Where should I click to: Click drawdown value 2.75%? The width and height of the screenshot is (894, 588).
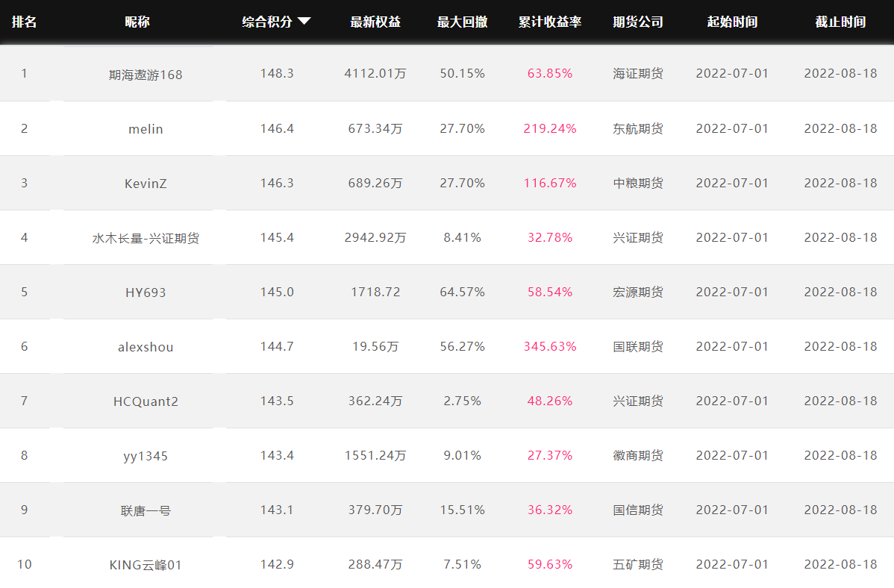coord(463,401)
